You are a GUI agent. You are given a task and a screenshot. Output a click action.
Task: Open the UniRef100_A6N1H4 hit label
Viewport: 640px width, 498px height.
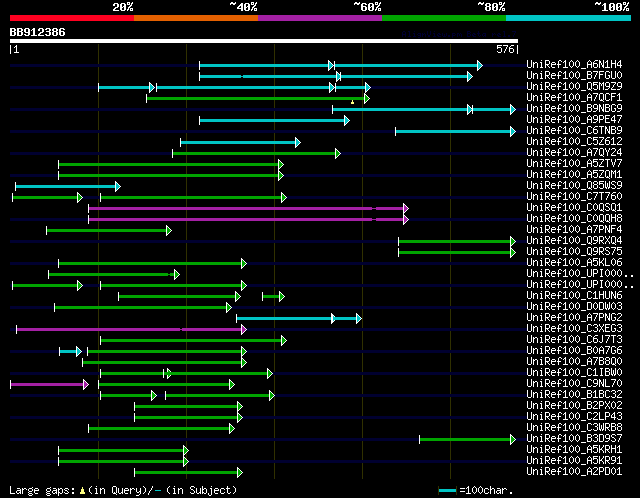[574, 64]
